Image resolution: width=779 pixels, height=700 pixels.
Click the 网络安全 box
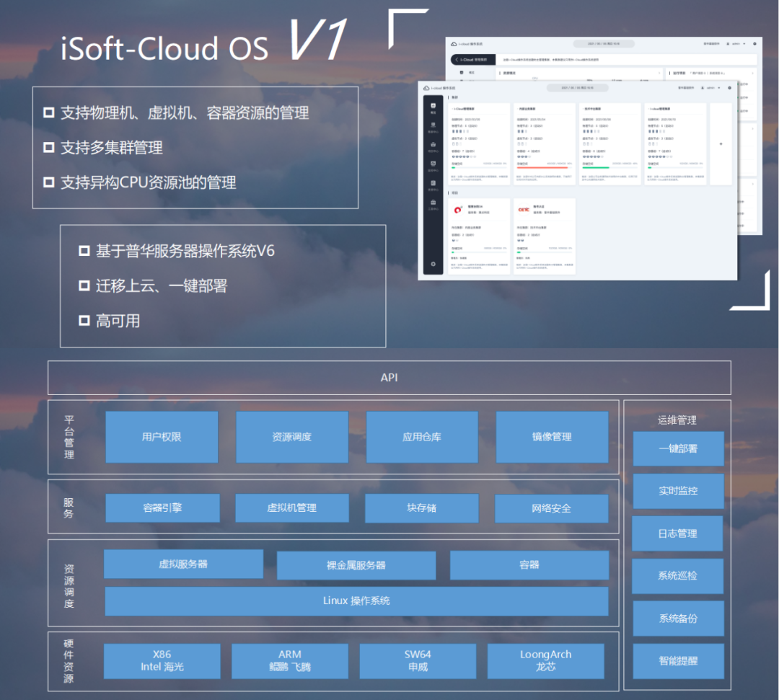552,508
